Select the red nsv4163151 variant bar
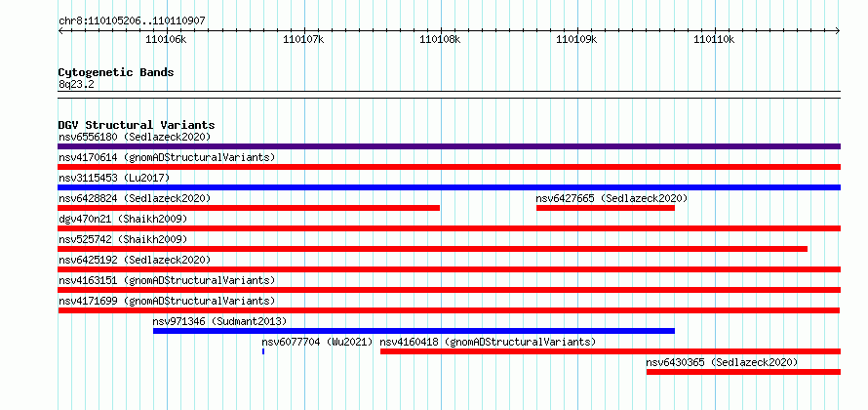This screenshot has height=410, width=868. [450, 290]
